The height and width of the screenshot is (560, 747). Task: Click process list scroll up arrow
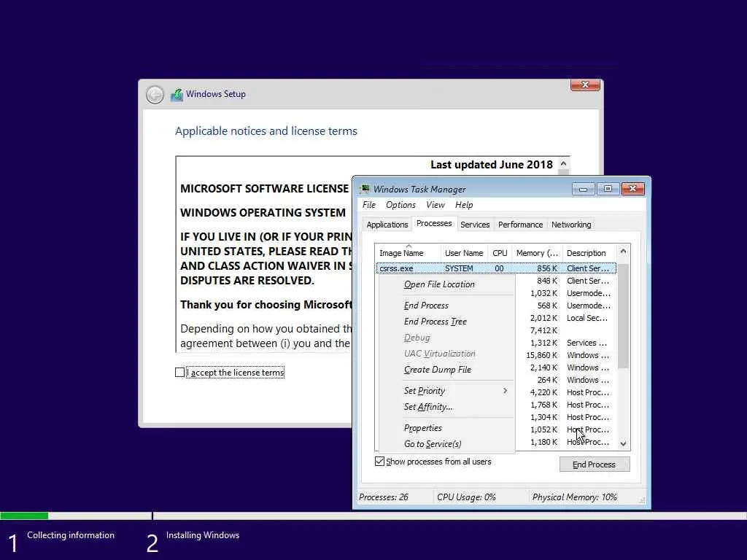[623, 252]
